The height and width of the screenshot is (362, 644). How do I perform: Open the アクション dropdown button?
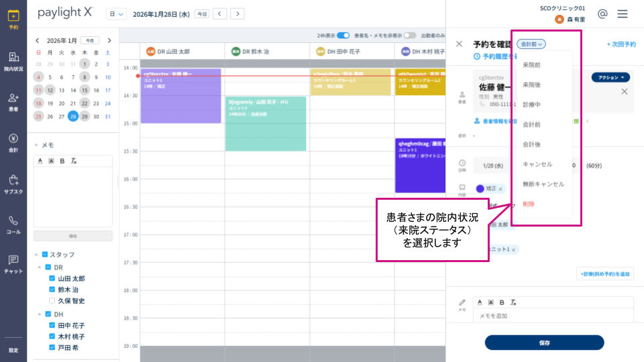610,77
